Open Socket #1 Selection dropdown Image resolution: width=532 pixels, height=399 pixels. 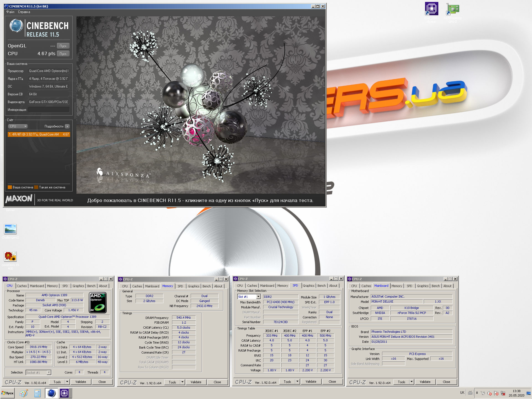pyautogui.click(x=39, y=373)
